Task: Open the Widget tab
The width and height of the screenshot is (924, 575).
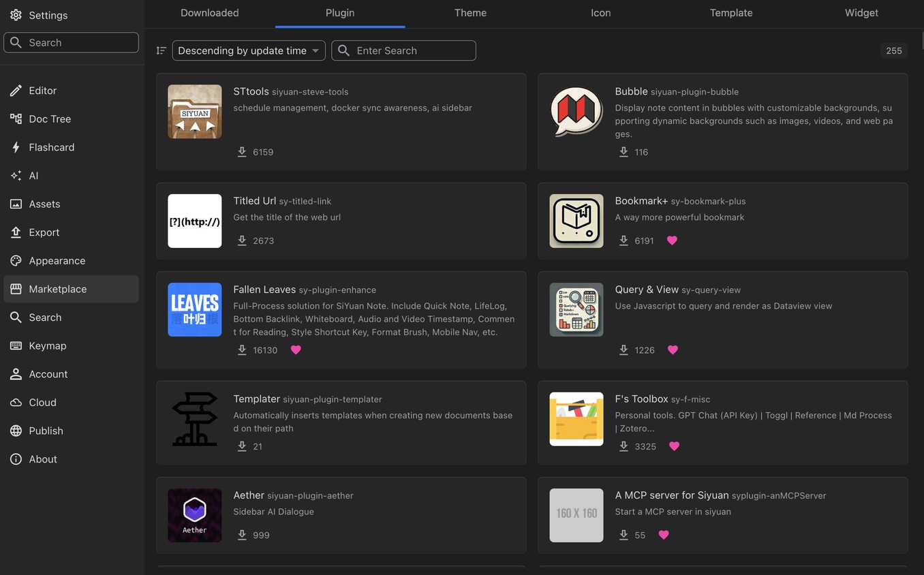Action: point(861,13)
